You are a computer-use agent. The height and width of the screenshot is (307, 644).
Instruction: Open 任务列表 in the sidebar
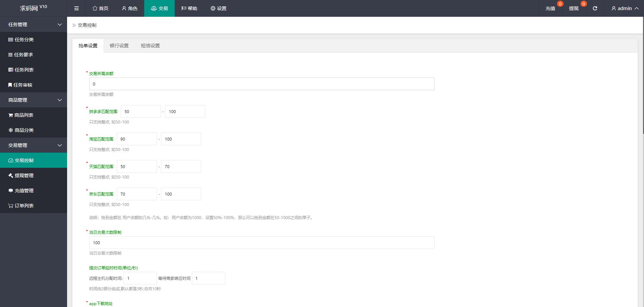click(34, 70)
